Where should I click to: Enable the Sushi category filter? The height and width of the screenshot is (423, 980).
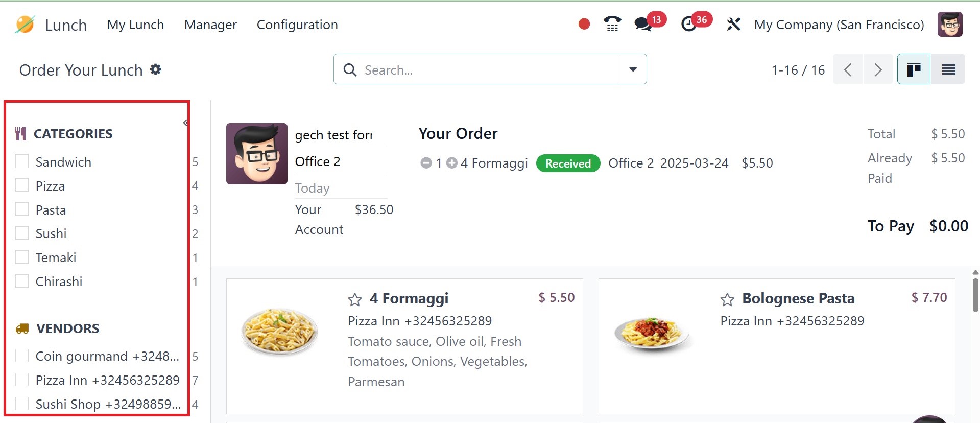[x=22, y=233]
